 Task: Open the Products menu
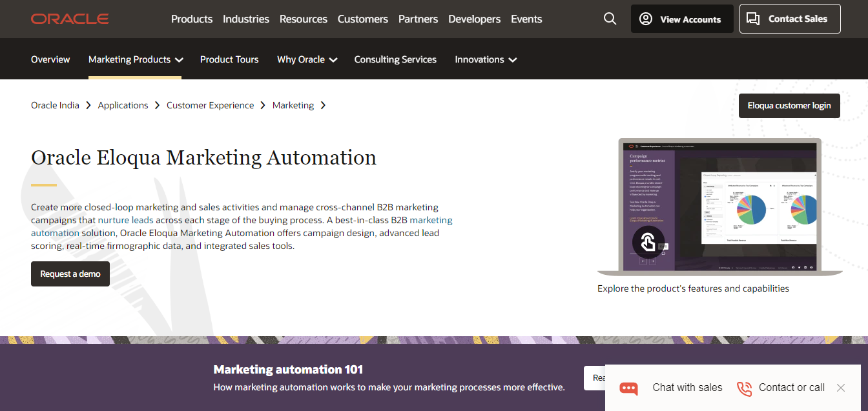[x=192, y=19]
